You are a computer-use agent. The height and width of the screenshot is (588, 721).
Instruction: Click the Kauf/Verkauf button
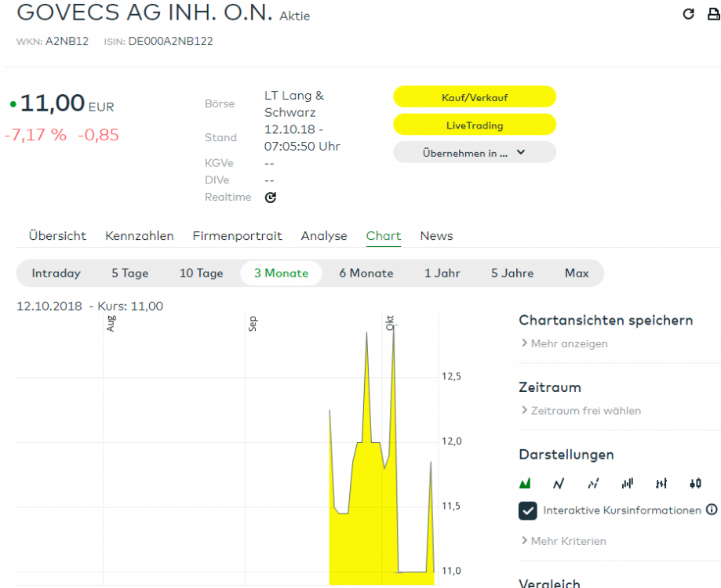pos(475,97)
